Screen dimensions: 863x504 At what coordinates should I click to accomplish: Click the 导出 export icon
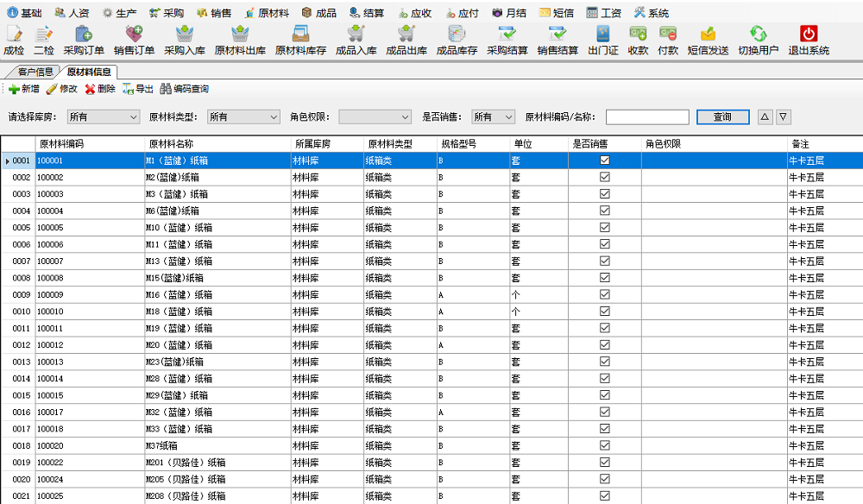128,89
